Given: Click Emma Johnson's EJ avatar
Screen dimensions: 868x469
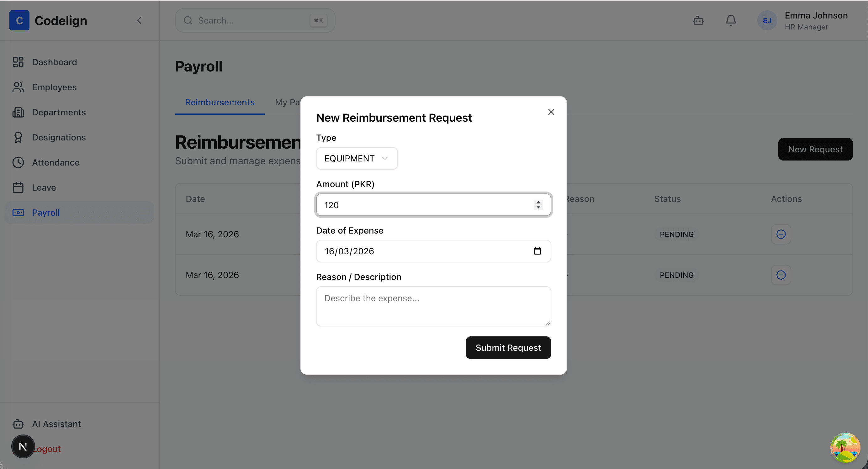Looking at the screenshot, I should (767, 21).
